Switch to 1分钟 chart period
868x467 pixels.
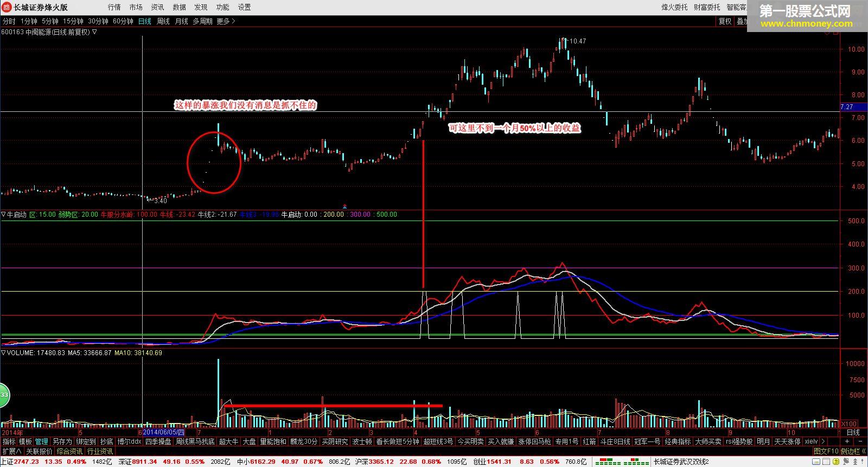(29, 21)
